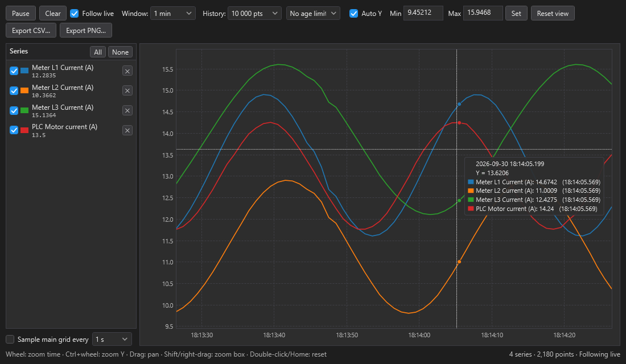Click the '4 series · 2,180 points' status text
Screen dimensions: 626x364
[541, 354]
